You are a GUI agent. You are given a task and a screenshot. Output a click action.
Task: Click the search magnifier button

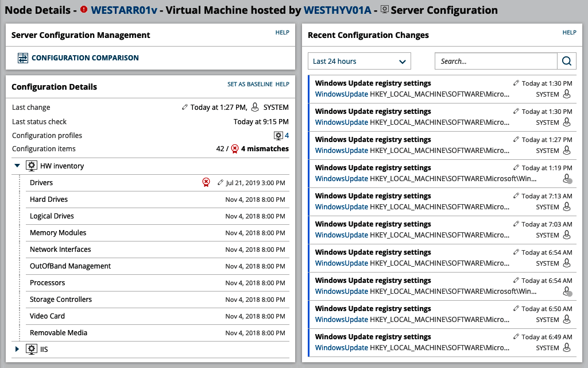pyautogui.click(x=566, y=61)
